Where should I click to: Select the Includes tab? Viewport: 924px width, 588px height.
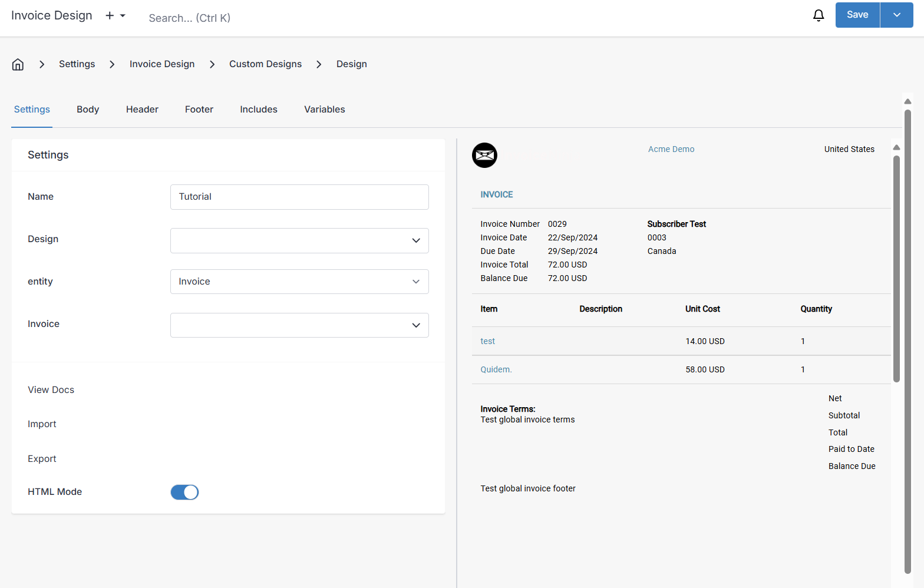pyautogui.click(x=259, y=110)
